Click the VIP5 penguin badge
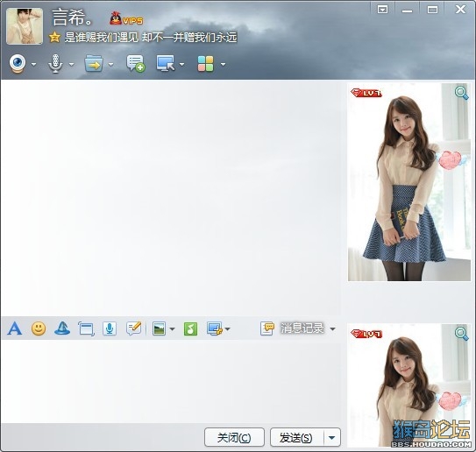The height and width of the screenshot is (452, 476). pyautogui.click(x=126, y=18)
